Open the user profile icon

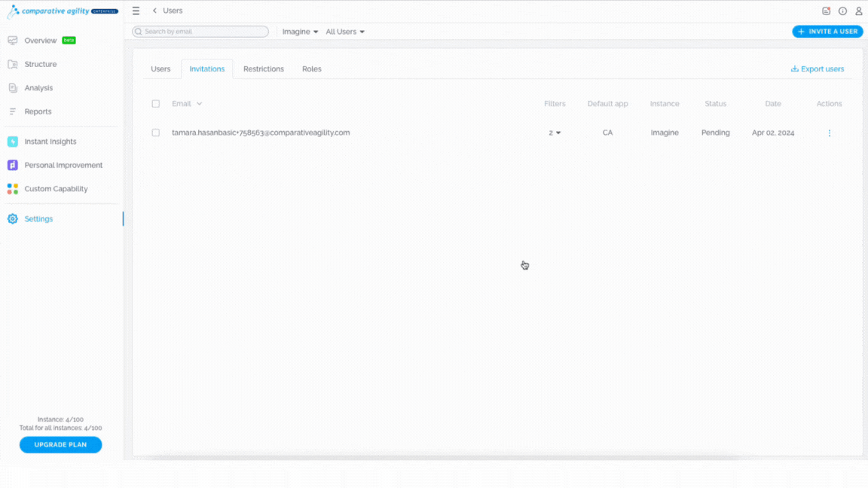click(x=859, y=11)
